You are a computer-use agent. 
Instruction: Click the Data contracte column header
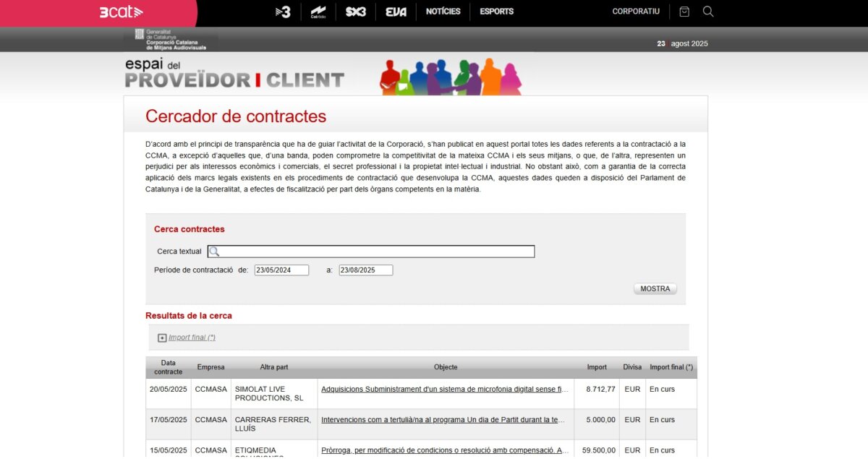click(x=169, y=367)
